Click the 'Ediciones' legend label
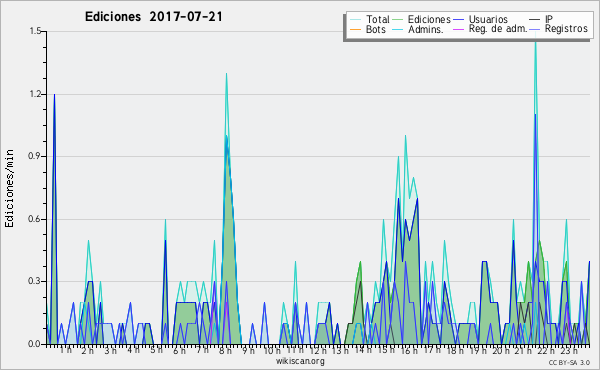Image resolution: width=600 pixels, height=370 pixels. tap(429, 19)
